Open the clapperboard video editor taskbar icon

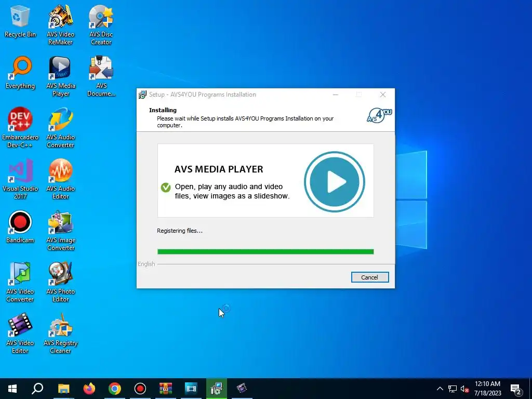point(242,389)
